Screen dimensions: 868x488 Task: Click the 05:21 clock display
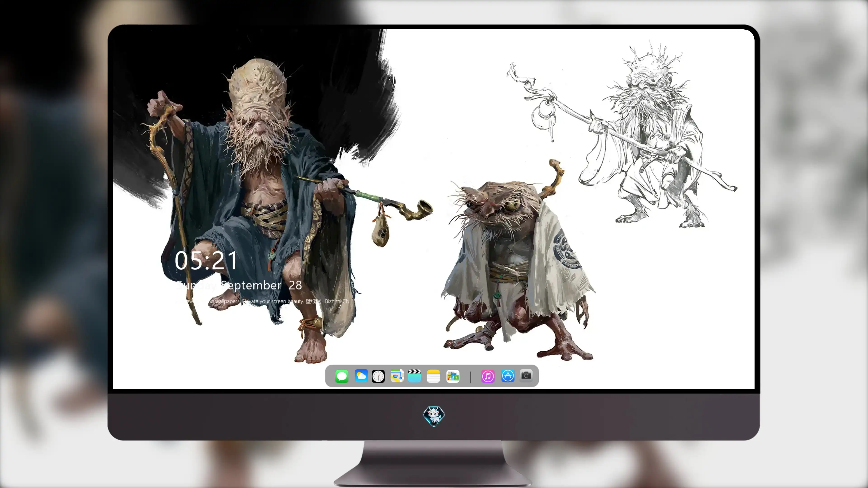coord(206,261)
